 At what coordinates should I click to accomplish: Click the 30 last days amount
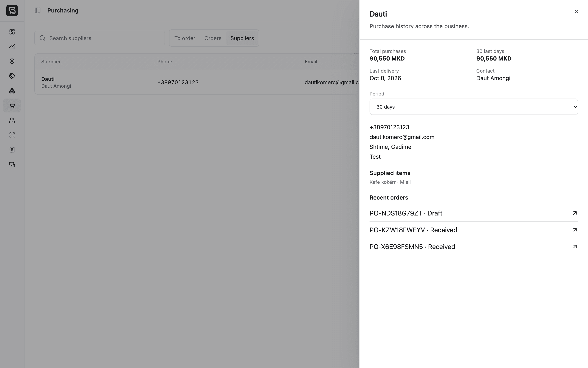coord(494,59)
